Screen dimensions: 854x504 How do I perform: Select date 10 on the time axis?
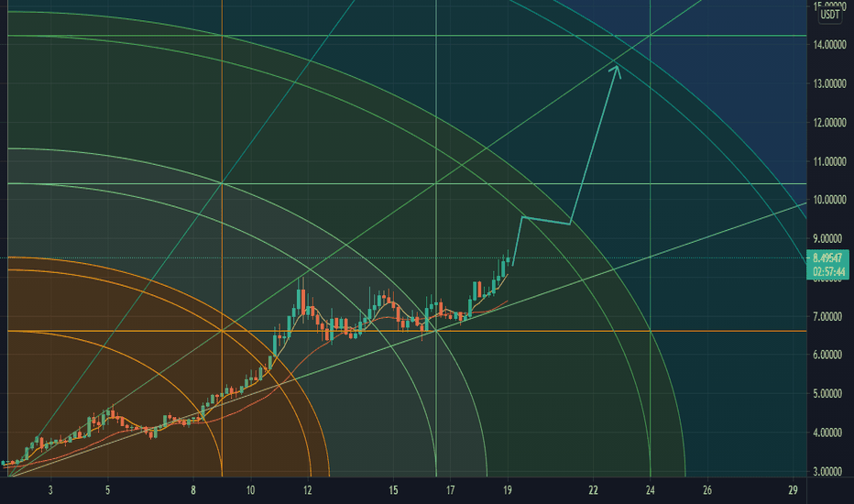250,490
